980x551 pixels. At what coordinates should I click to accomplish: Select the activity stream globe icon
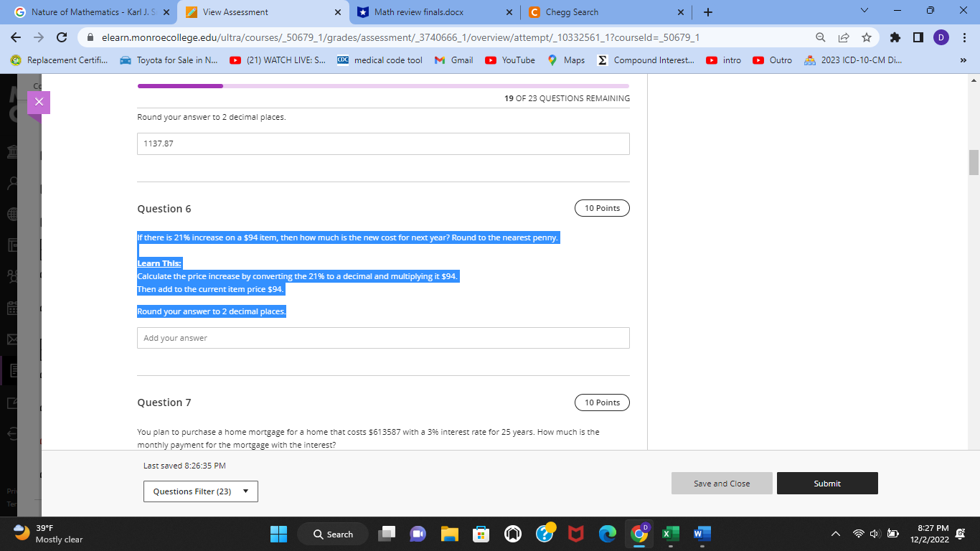click(11, 213)
